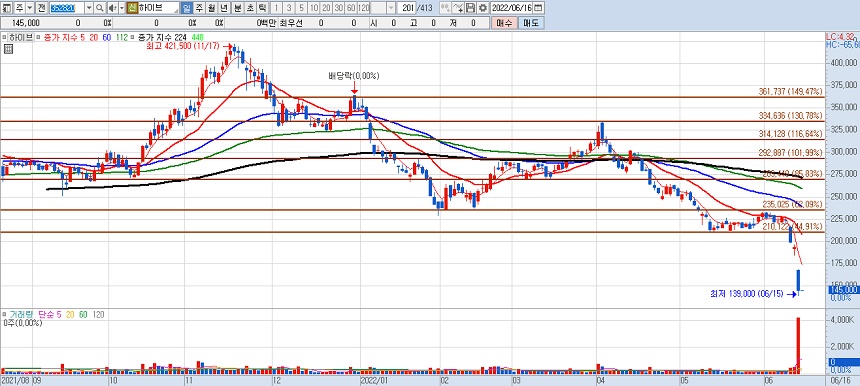
Task: Select the 60 interval button
Action: [x=351, y=8]
